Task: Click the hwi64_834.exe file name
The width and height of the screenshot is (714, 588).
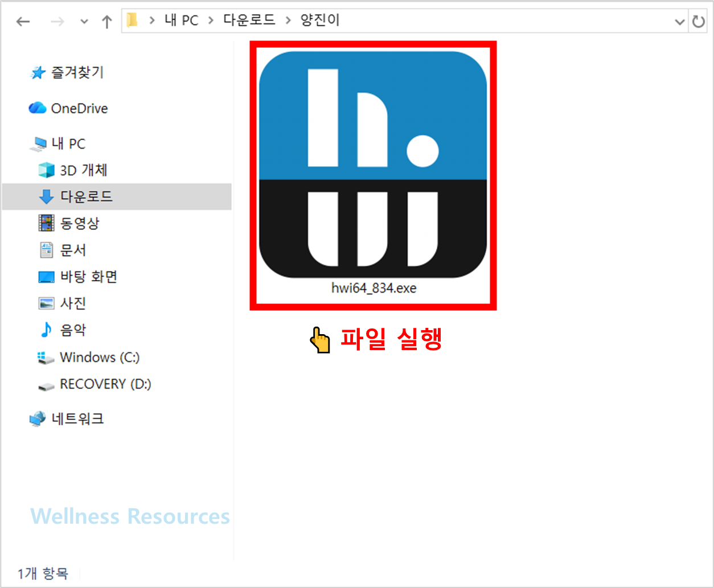Action: point(374,288)
